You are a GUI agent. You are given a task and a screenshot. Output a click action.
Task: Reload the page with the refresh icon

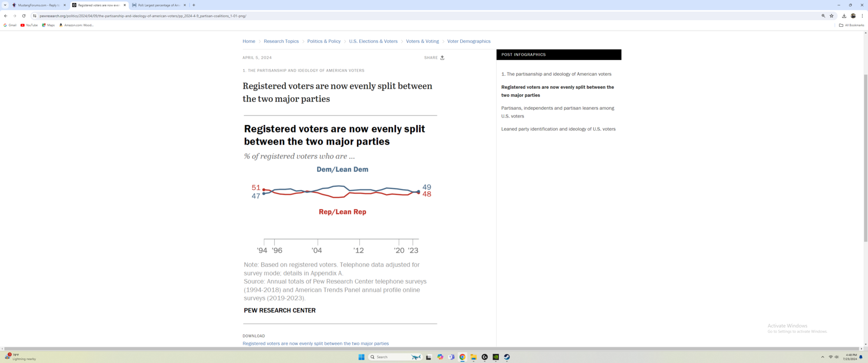point(24,16)
